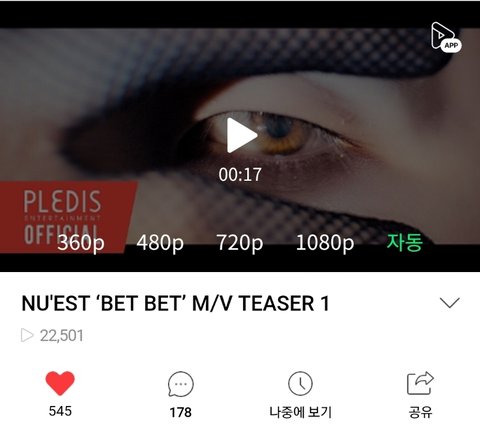Click the 공유 share label
480x430 pixels.
pos(420,412)
